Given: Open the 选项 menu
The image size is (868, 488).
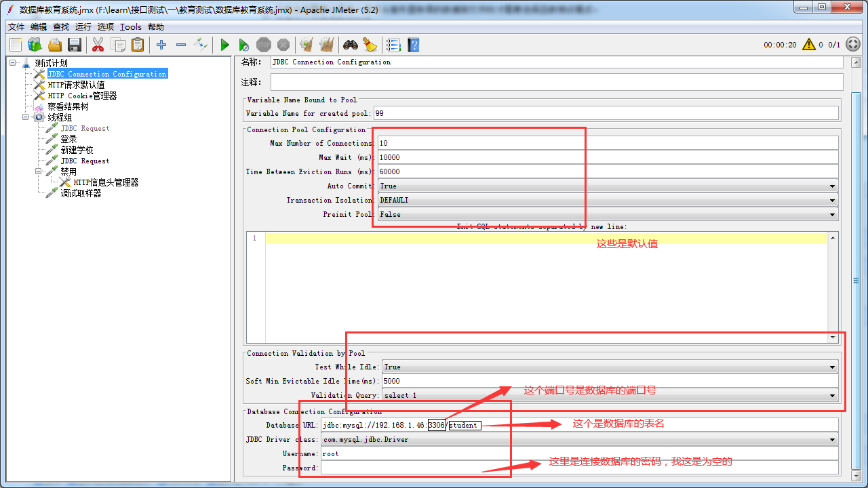Looking at the screenshot, I should pos(106,27).
